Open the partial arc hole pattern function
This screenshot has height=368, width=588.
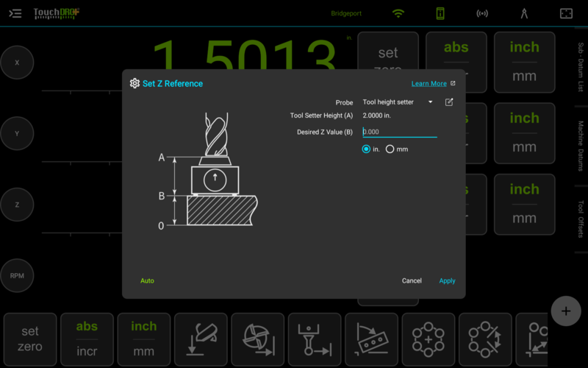pos(485,339)
